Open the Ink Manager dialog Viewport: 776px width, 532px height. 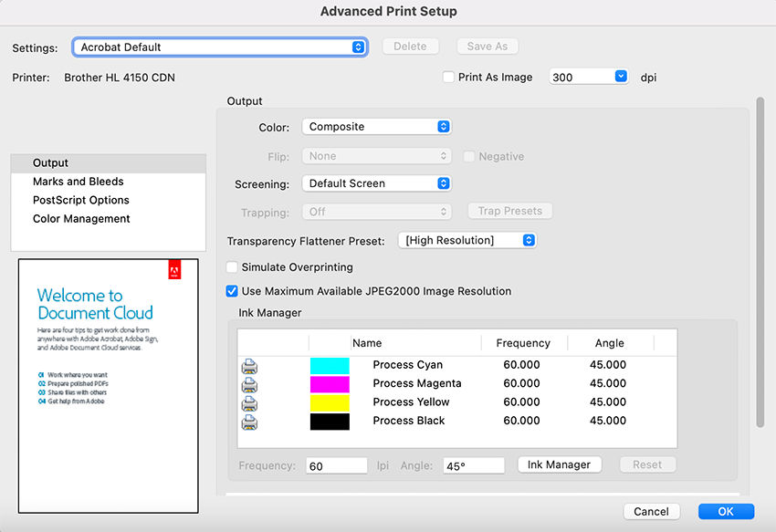(559, 464)
